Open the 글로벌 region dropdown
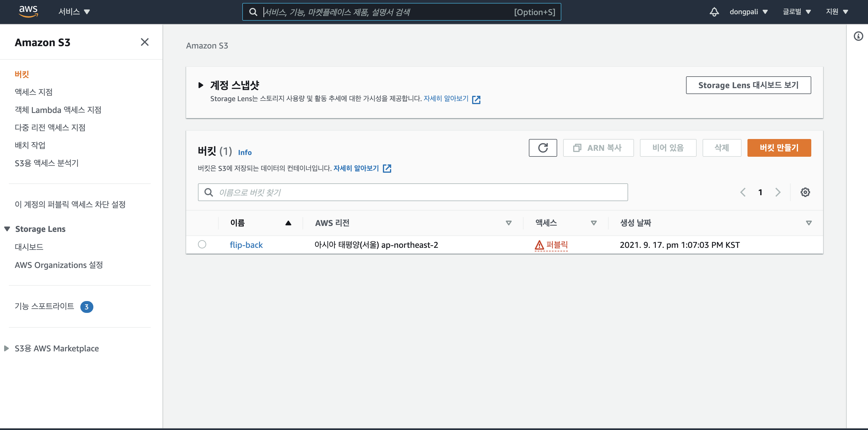 click(x=796, y=12)
